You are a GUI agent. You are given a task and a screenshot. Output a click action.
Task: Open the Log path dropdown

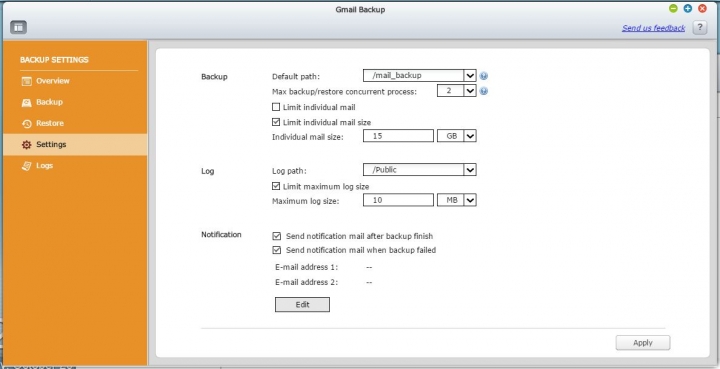click(470, 170)
